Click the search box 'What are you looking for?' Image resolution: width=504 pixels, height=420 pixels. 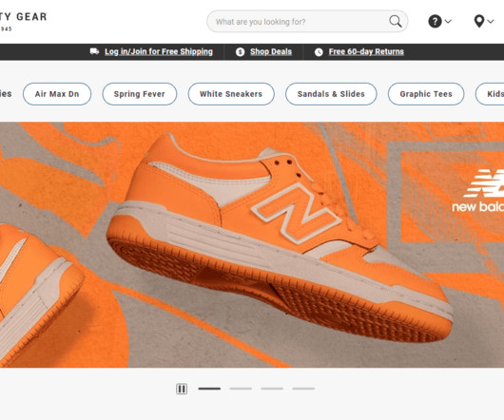[x=307, y=22]
